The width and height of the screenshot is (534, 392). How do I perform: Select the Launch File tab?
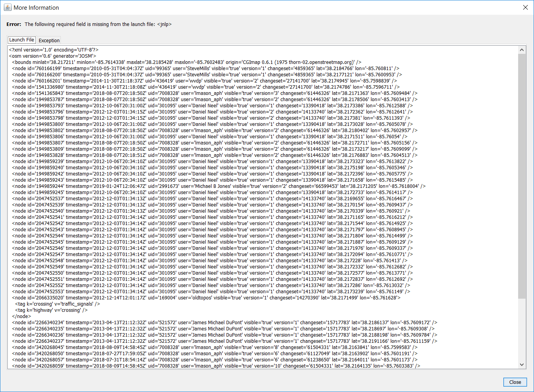22,40
